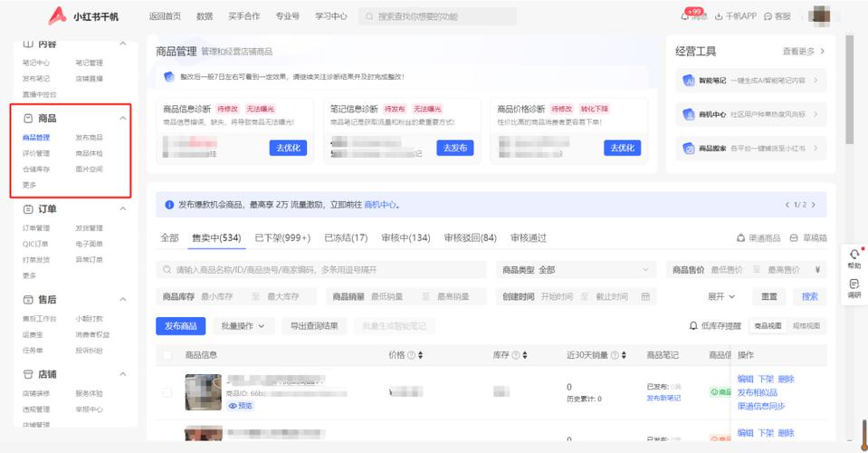Click the 店铺 section icon in sidebar
The image size is (868, 453).
click(x=28, y=374)
